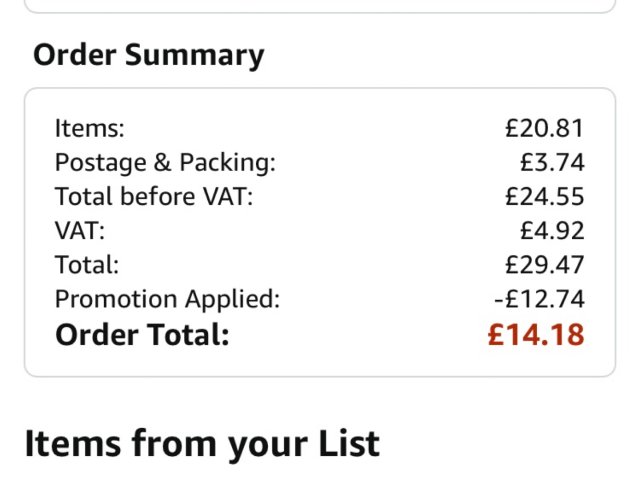The width and height of the screenshot is (640, 480).
Task: Click the Order Summary heading
Action: tap(148, 55)
